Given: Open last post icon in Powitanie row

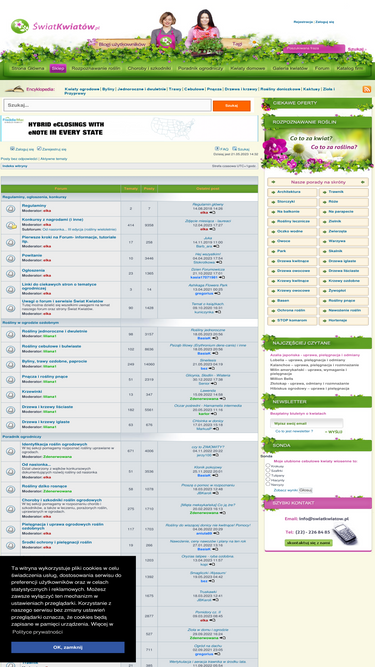Looking at the screenshot, I should pyautogui.click(x=219, y=262).
